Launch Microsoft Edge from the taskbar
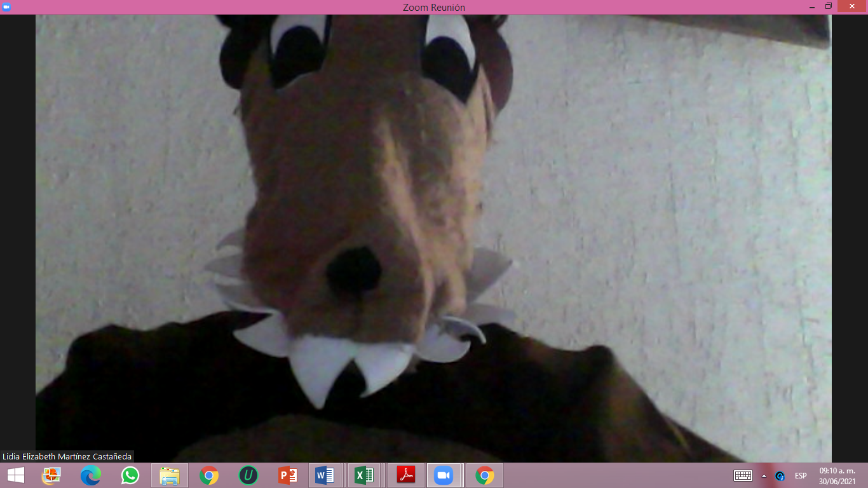The image size is (868, 488). [x=91, y=475]
